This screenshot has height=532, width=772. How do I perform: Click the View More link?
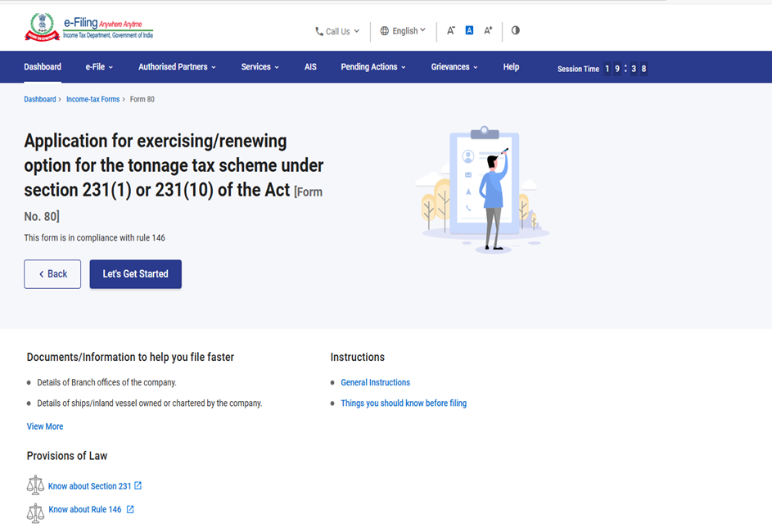pyautogui.click(x=45, y=426)
